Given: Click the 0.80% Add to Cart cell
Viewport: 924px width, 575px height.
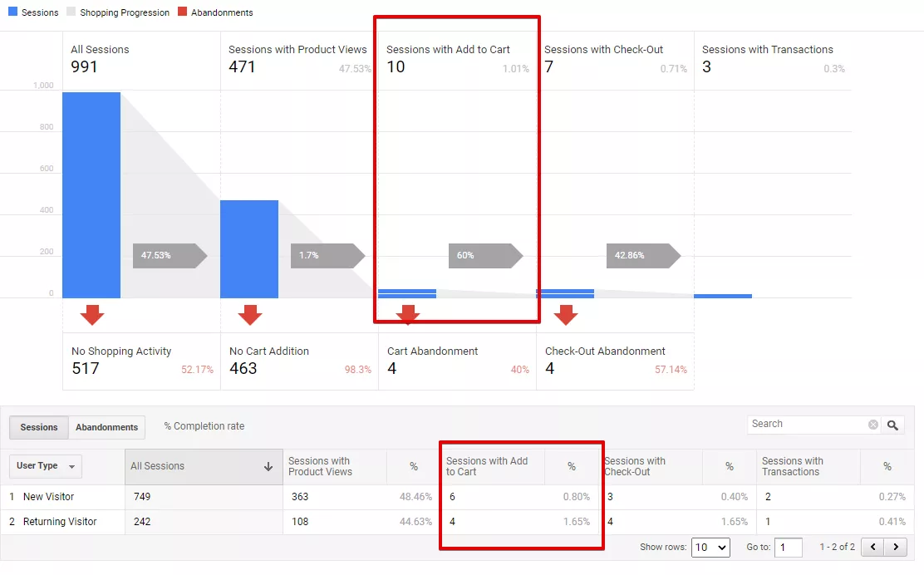Looking at the screenshot, I should click(x=577, y=497).
